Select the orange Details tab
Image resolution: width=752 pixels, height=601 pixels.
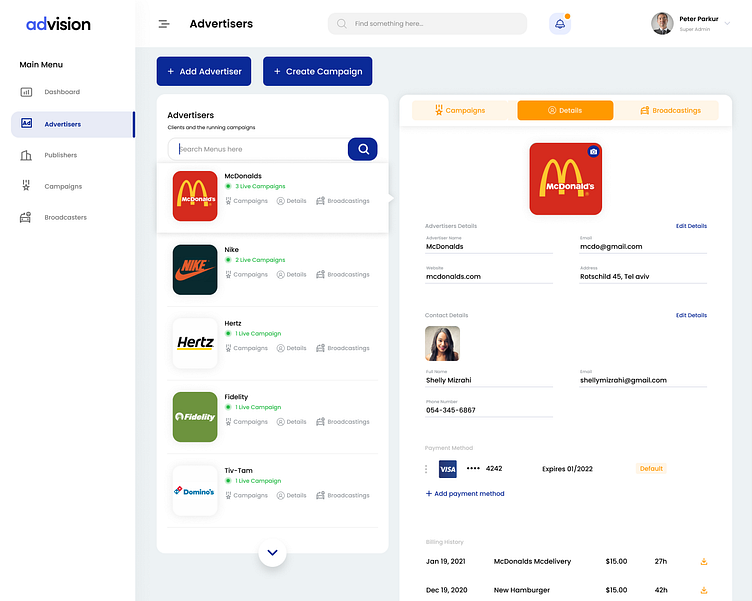(565, 110)
